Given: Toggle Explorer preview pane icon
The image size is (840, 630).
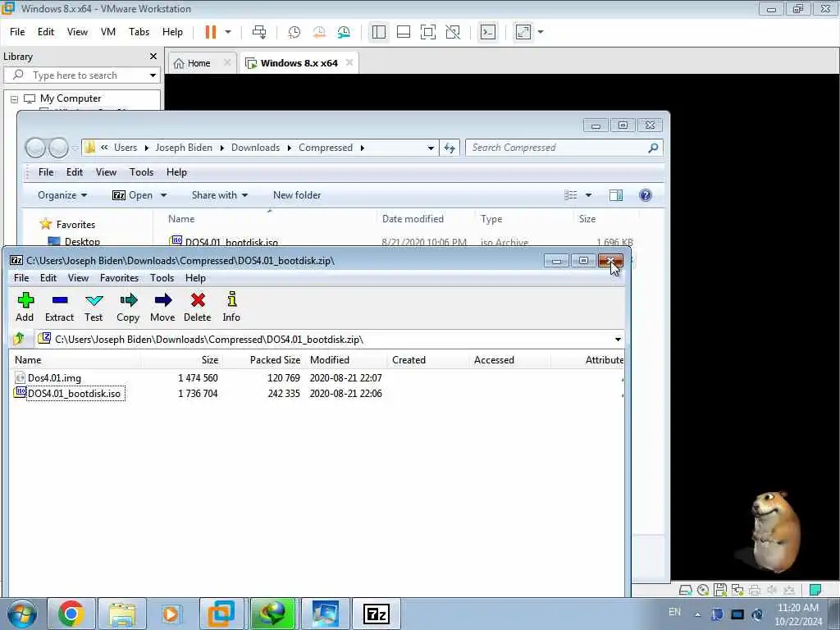Looking at the screenshot, I should (616, 195).
